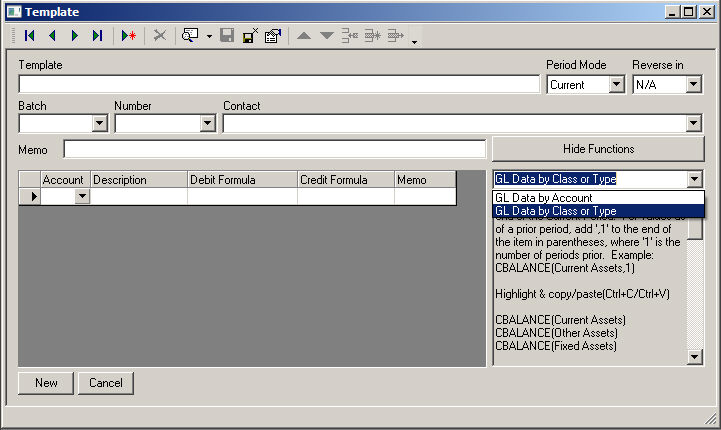Image resolution: width=721 pixels, height=430 pixels.
Task: Click the Cancel button
Action: [106, 383]
